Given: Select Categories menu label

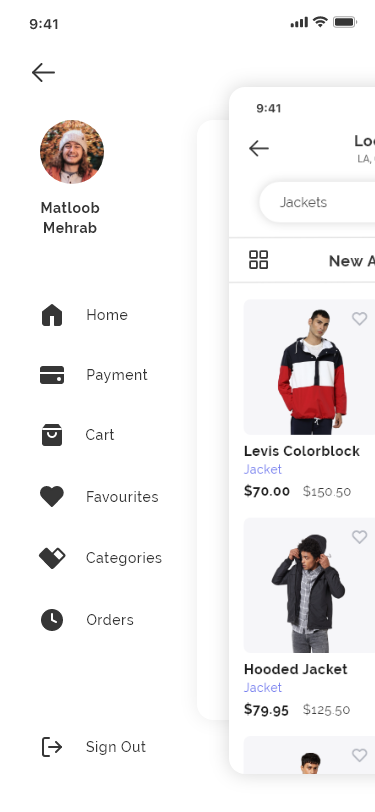Looking at the screenshot, I should (124, 558).
